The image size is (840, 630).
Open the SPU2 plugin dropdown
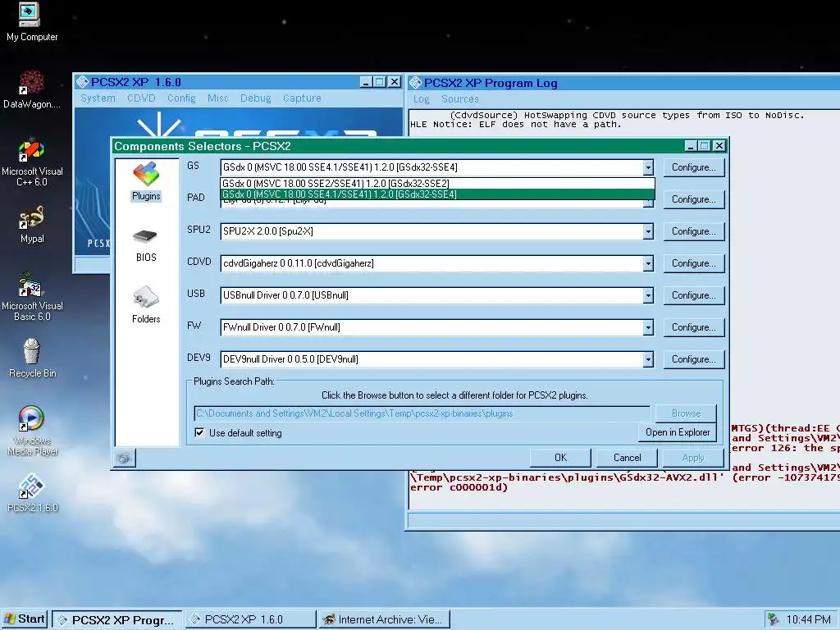pyautogui.click(x=648, y=231)
